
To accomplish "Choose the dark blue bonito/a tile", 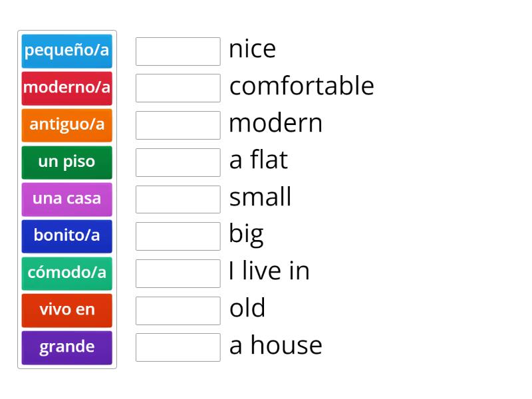I will pyautogui.click(x=66, y=236).
